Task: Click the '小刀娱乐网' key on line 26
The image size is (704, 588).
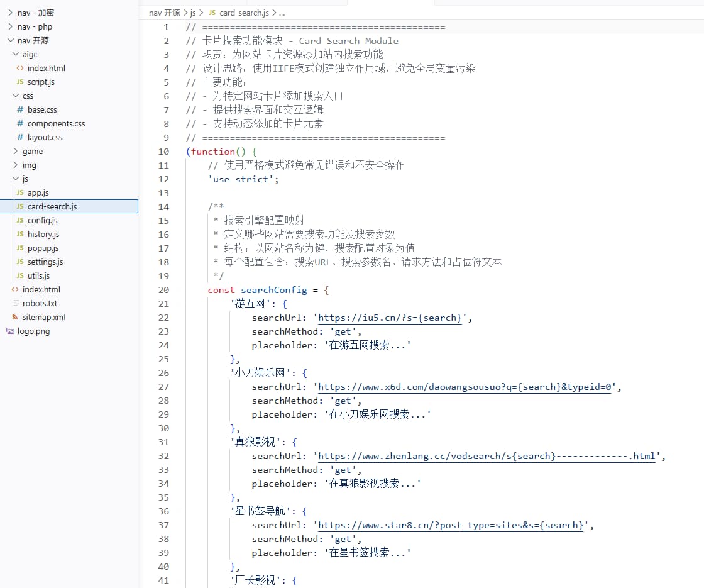Action: click(x=260, y=373)
